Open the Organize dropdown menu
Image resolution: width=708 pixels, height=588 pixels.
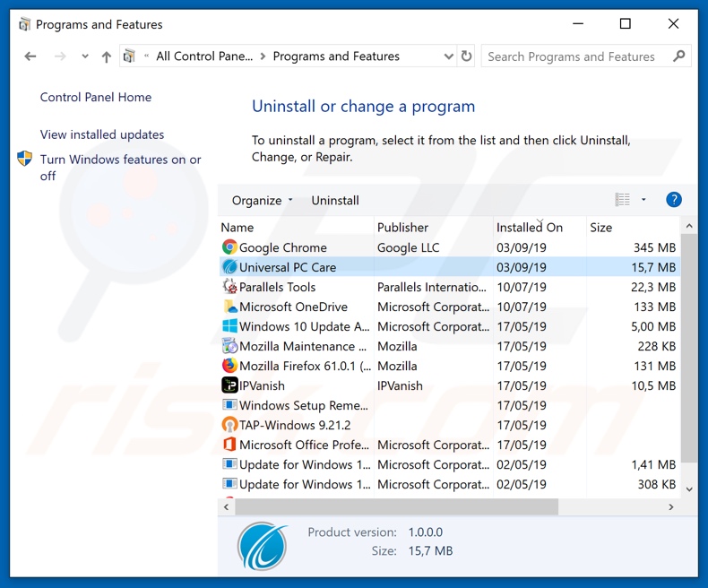click(263, 200)
